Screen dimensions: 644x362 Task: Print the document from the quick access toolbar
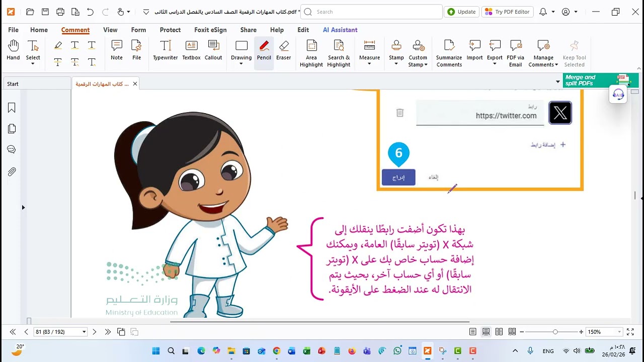click(x=60, y=12)
